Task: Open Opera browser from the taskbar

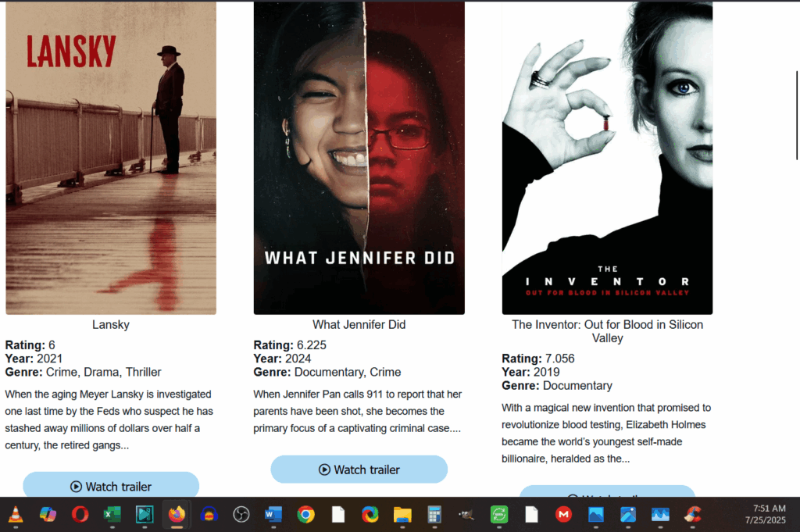Action: pos(80,514)
